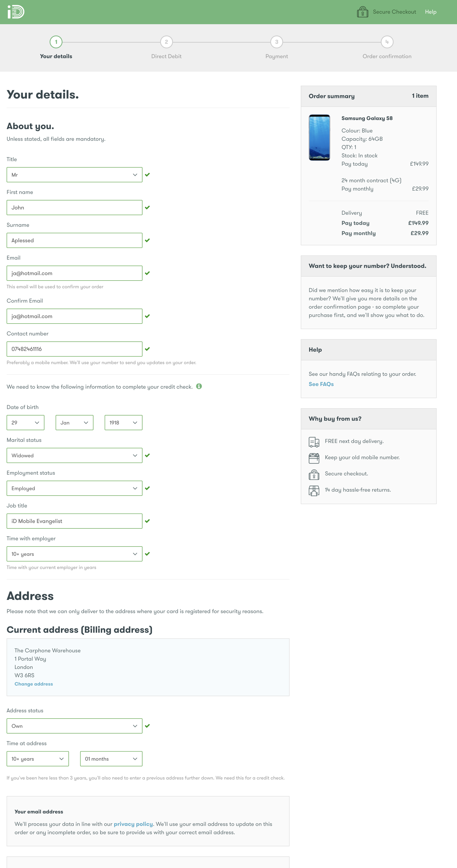
Task: Open the Title dropdown
Action: (74, 175)
